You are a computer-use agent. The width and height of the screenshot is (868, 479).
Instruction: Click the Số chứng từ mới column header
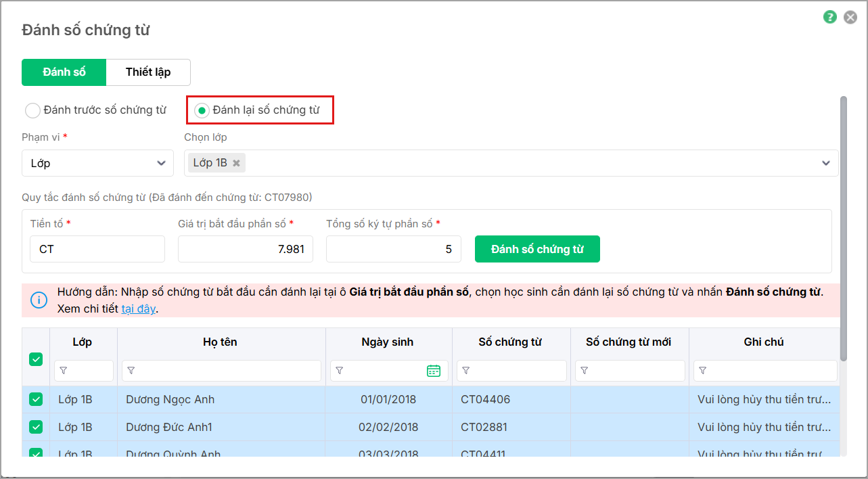click(x=629, y=342)
